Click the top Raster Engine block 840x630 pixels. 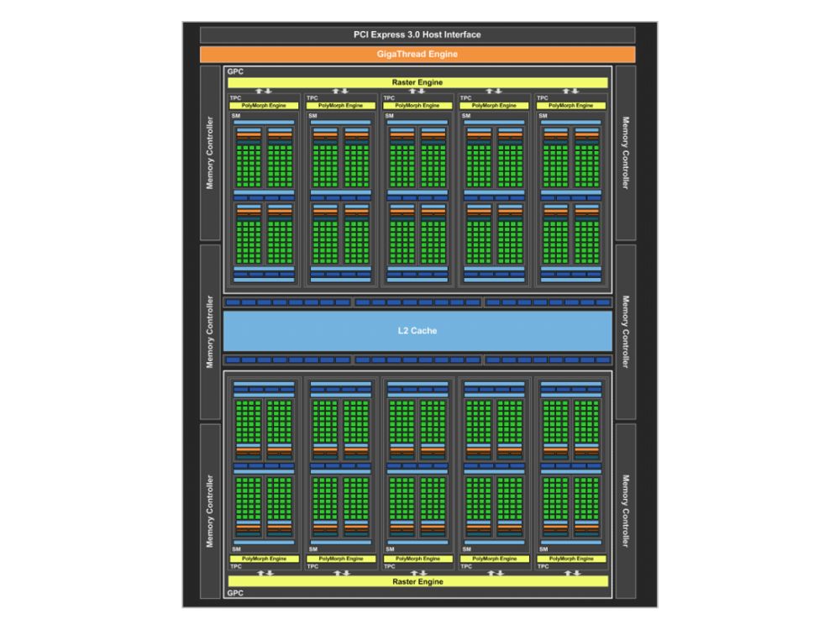point(417,81)
